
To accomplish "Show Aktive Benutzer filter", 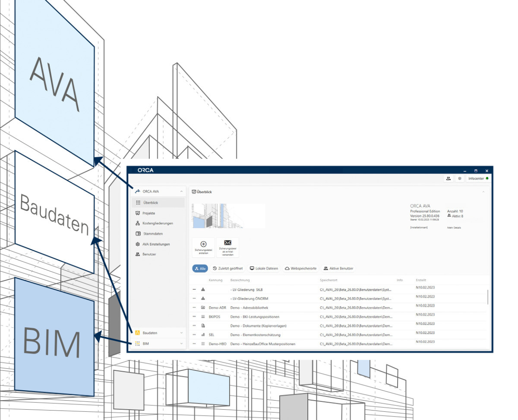I will point(338,269).
